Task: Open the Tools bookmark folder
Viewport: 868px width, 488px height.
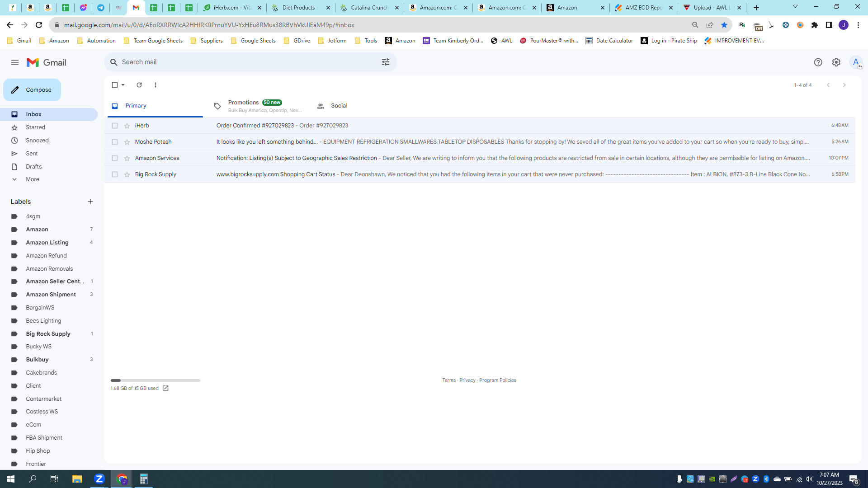Action: point(366,41)
